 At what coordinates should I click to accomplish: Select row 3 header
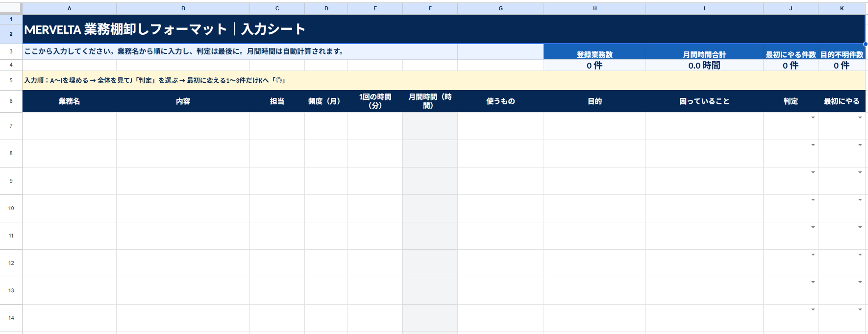11,51
